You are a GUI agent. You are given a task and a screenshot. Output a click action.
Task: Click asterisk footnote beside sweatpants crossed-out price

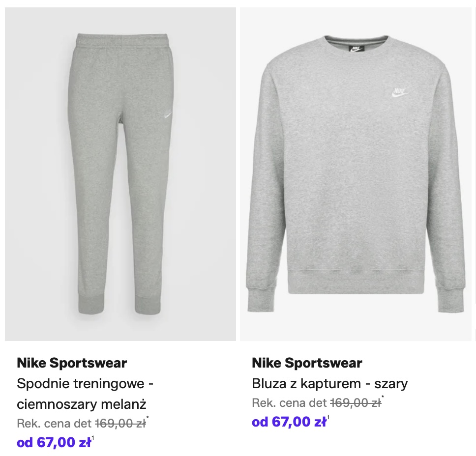tap(148, 418)
